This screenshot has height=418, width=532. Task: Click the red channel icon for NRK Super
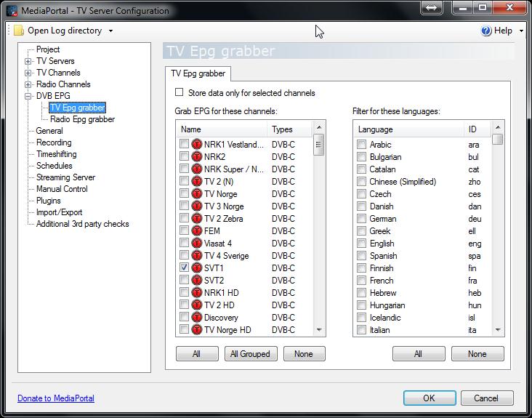click(x=197, y=169)
